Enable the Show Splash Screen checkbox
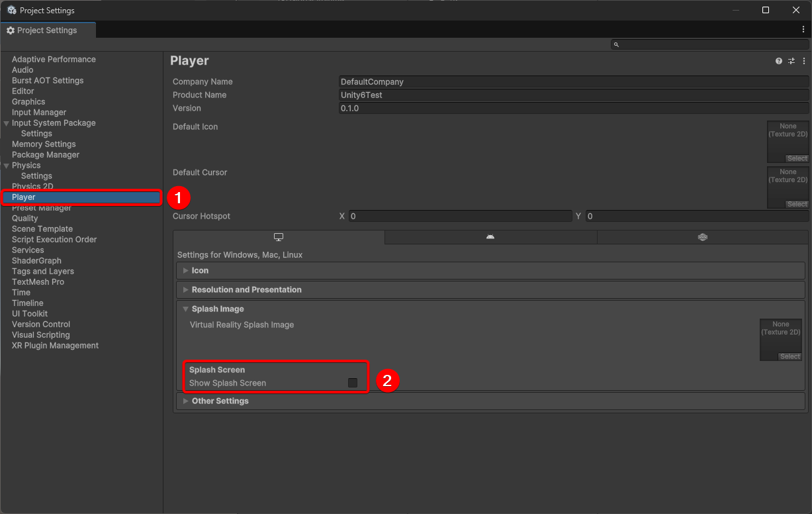812x514 pixels. (x=353, y=383)
